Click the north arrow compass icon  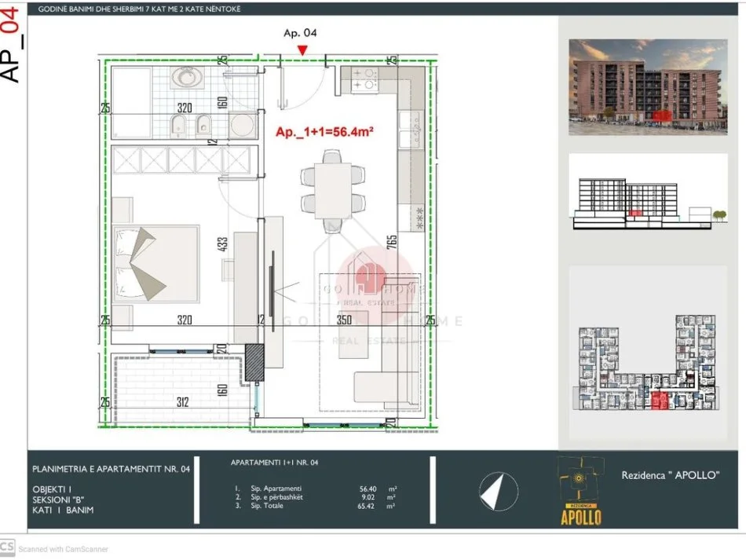click(498, 491)
